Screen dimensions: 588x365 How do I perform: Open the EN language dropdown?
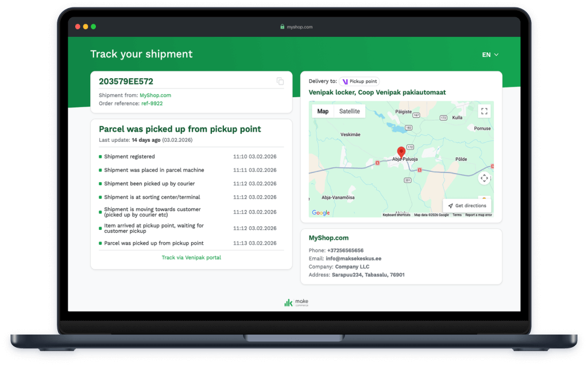click(490, 55)
